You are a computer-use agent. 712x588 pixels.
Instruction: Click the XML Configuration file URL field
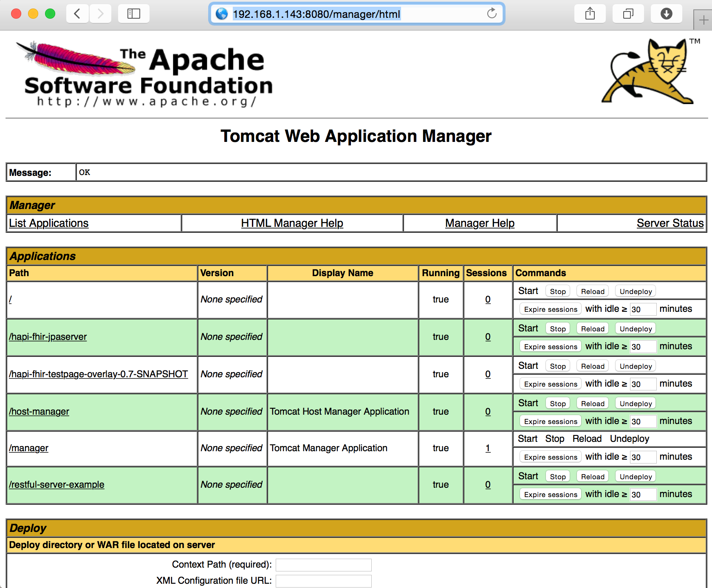click(324, 581)
